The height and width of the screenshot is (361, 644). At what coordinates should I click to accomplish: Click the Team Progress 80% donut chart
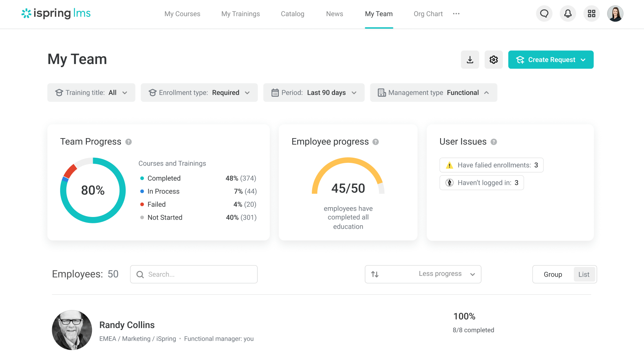click(93, 190)
